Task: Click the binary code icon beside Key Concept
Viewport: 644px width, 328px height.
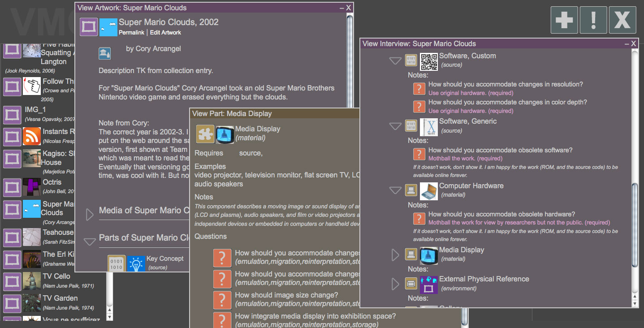Action: [117, 264]
